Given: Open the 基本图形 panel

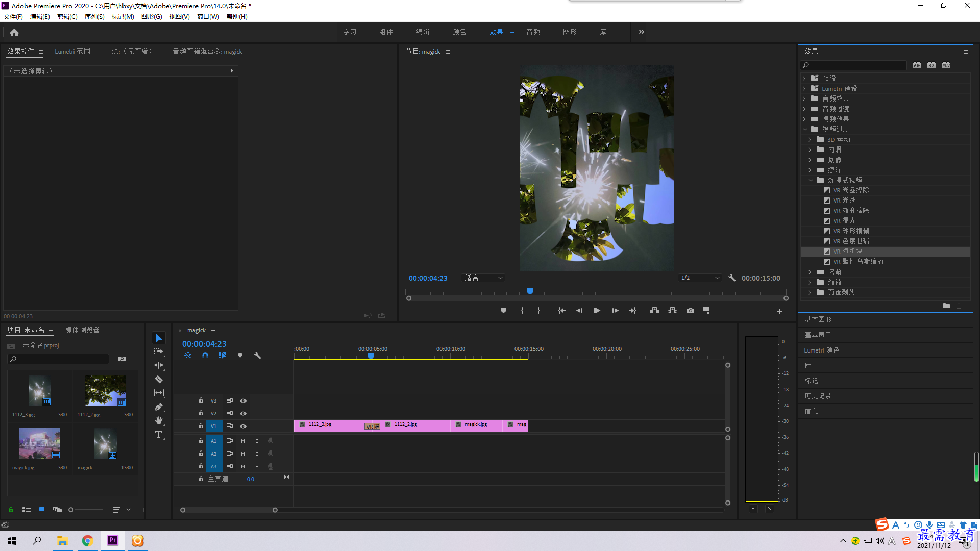Looking at the screenshot, I should point(818,319).
